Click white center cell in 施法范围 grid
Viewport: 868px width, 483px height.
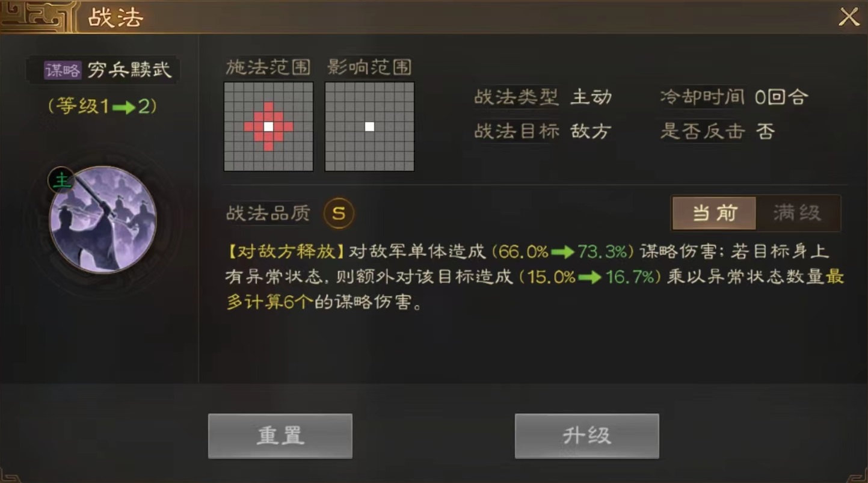point(268,126)
